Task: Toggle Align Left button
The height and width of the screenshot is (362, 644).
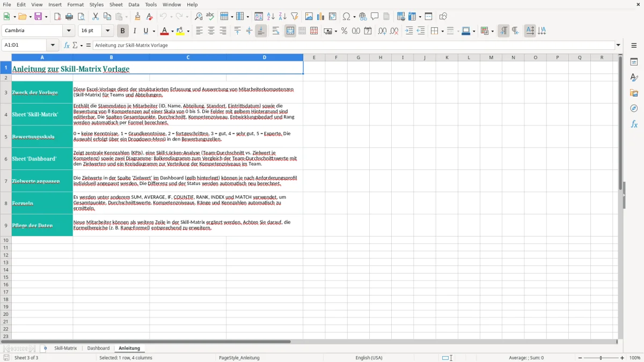Action: (x=199, y=31)
